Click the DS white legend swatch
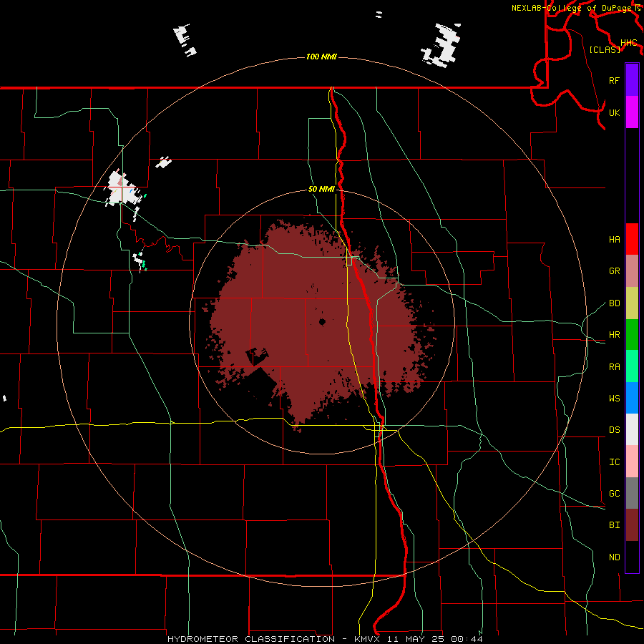The image size is (644, 644). (x=632, y=429)
